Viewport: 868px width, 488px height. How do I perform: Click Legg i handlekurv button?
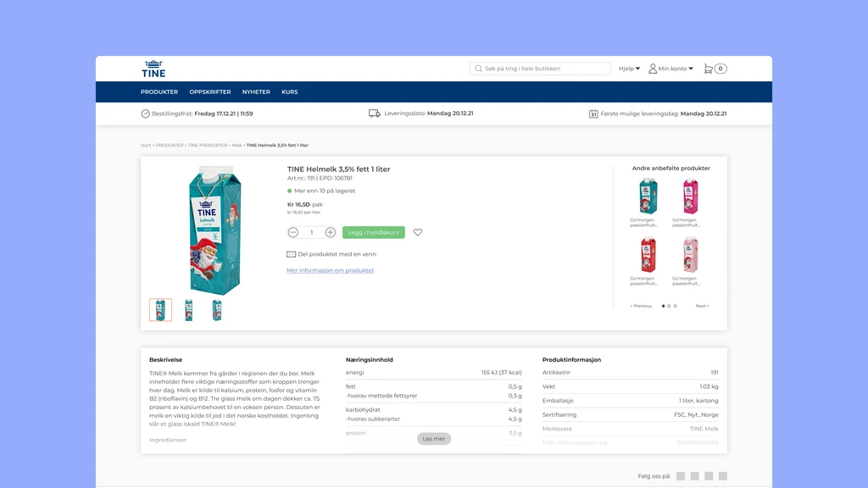[374, 232]
